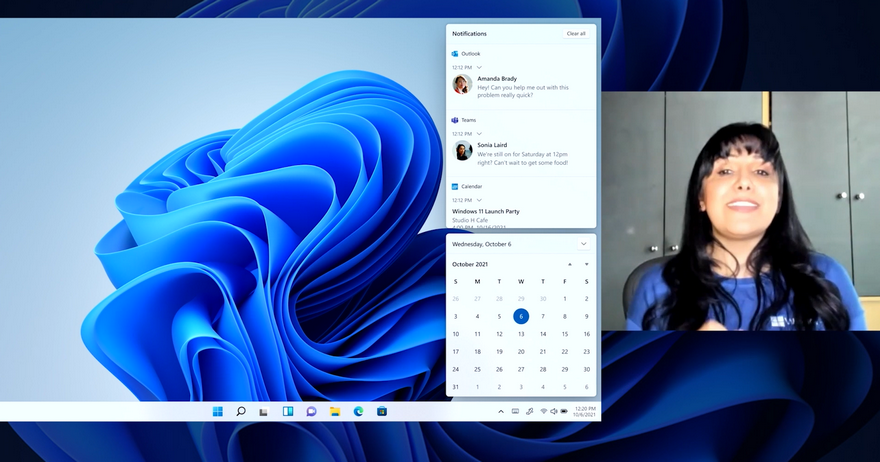
Task: Select October 24 in the calendar
Action: 456,369
